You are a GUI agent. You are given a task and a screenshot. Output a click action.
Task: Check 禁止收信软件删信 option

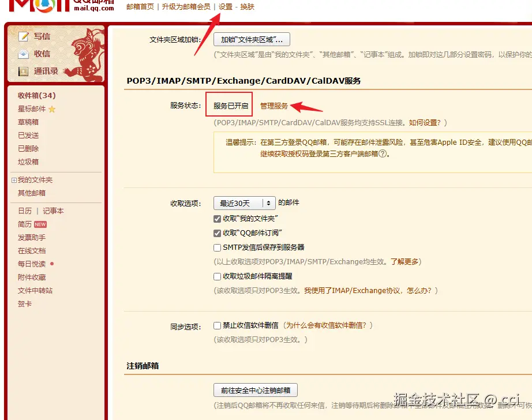(217, 326)
